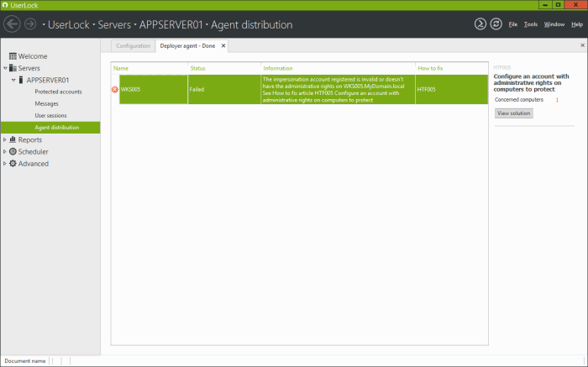Open the File menu
Image resolution: width=588 pixels, height=367 pixels.
pyautogui.click(x=512, y=24)
